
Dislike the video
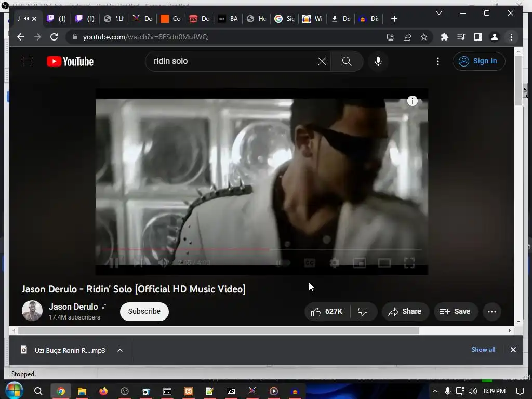pyautogui.click(x=363, y=312)
